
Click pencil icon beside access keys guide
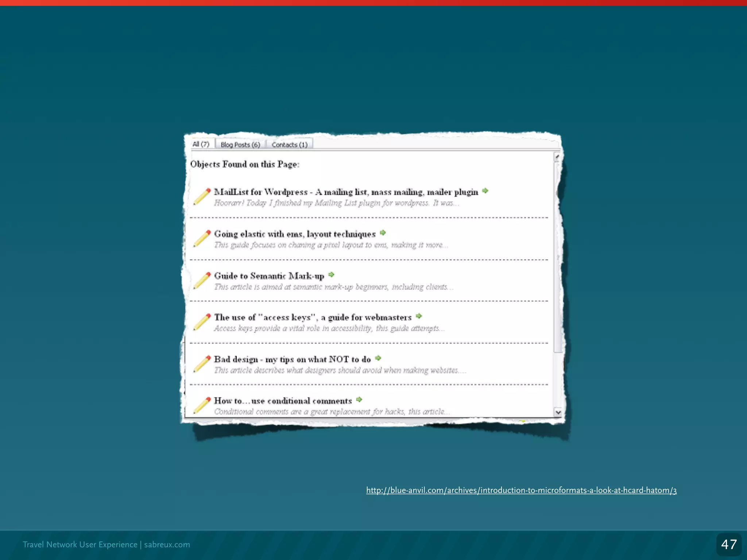[202, 322]
